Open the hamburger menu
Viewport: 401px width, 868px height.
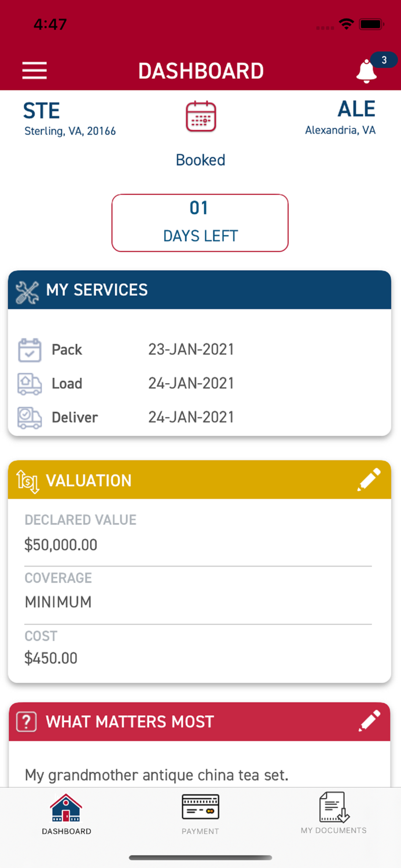tap(35, 71)
